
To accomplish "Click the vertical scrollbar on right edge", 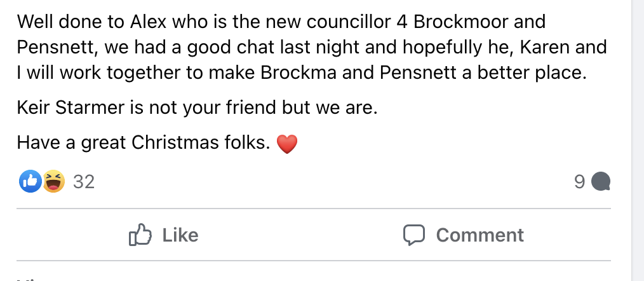I will point(638,127).
